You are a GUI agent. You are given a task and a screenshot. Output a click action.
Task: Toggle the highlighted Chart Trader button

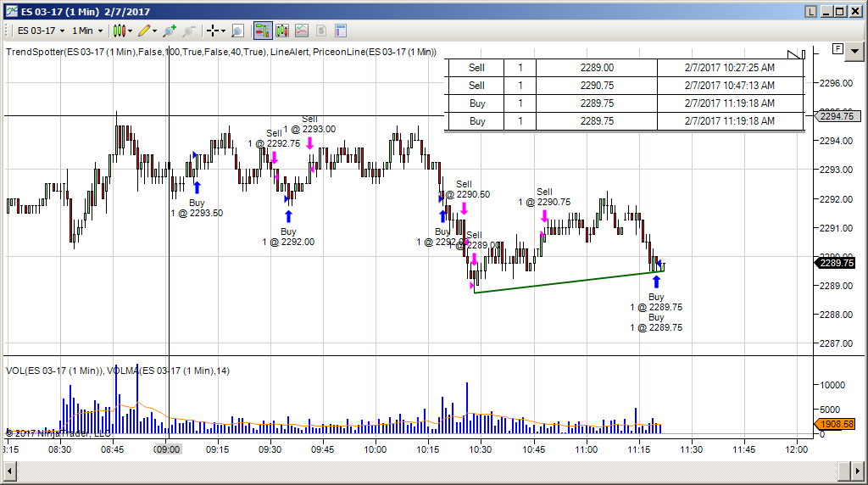click(x=263, y=31)
